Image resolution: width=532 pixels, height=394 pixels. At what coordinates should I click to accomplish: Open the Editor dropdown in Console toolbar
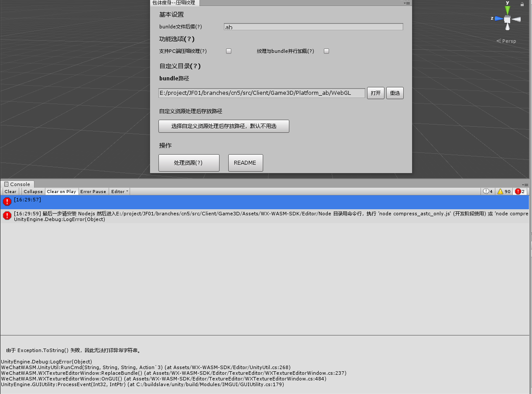(x=119, y=191)
